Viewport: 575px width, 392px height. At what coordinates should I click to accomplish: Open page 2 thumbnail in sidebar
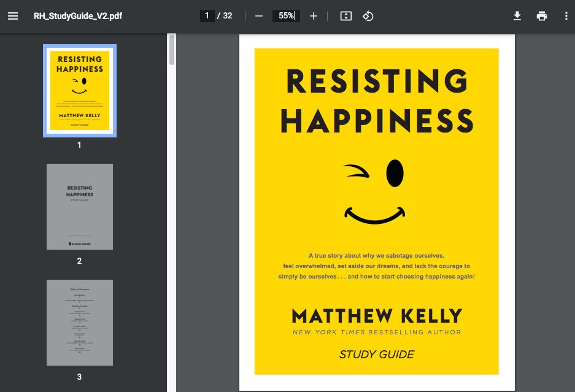click(x=80, y=207)
